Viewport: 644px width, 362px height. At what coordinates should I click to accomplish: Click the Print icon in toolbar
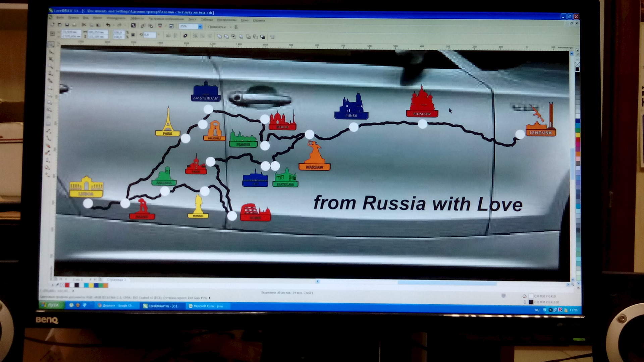pos(74,25)
